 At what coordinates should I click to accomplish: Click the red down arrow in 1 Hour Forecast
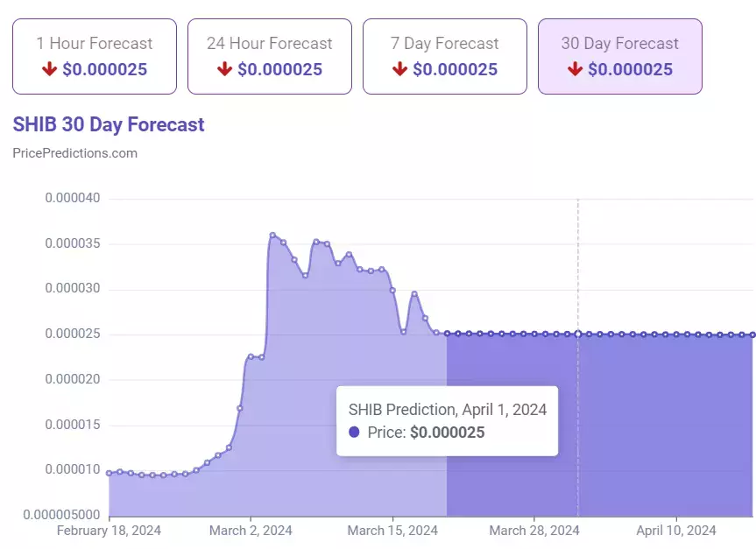(x=49, y=69)
